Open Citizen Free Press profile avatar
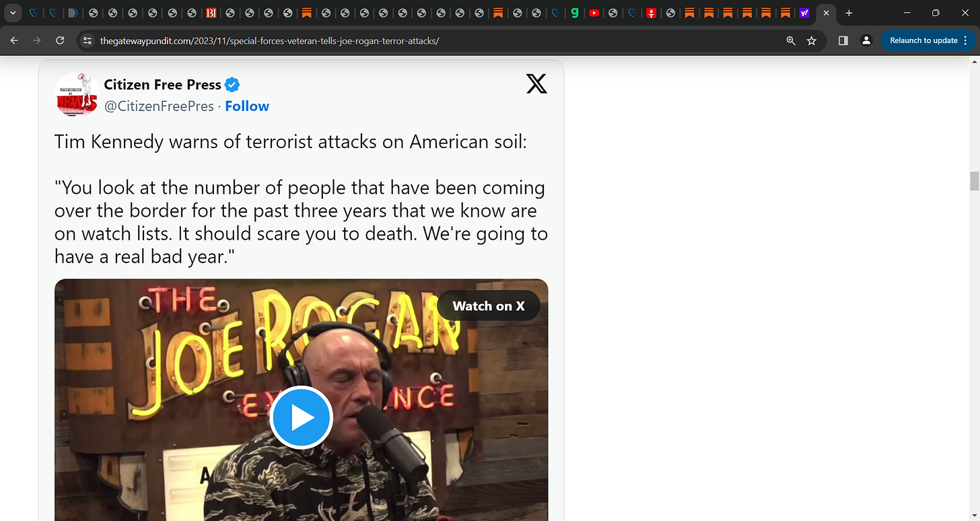This screenshot has width=980, height=521. point(77,95)
